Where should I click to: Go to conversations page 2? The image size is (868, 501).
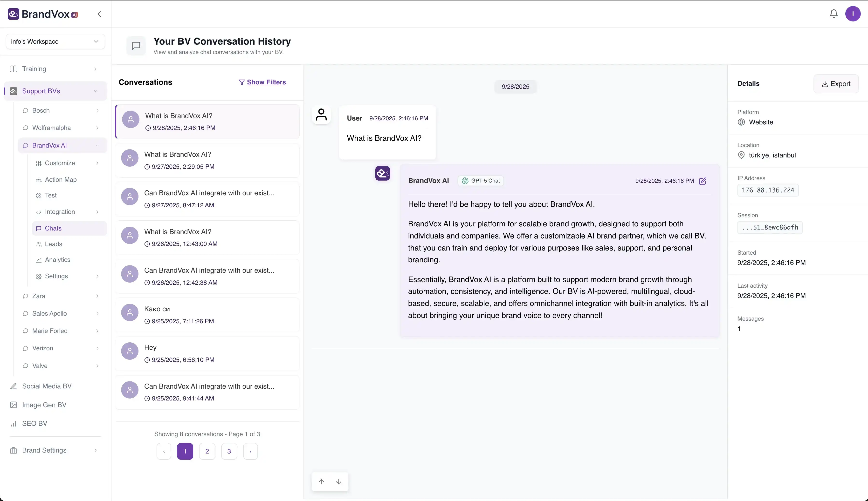pyautogui.click(x=207, y=451)
